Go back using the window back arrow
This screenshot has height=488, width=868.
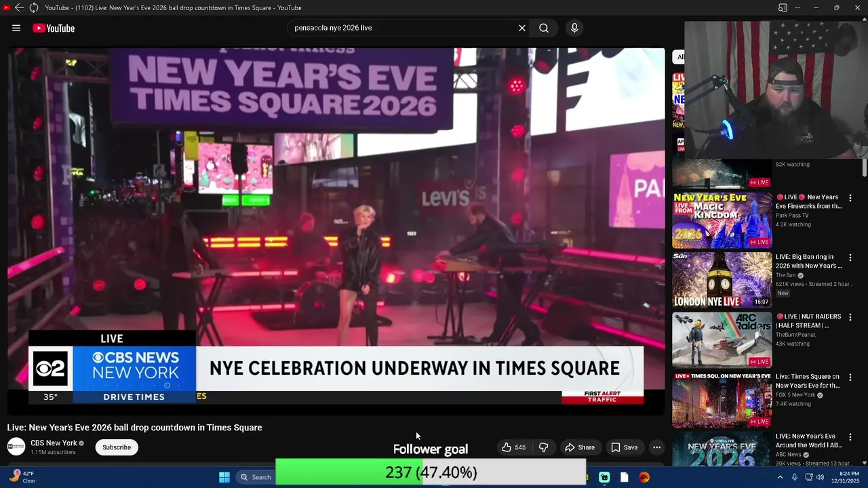[19, 7]
